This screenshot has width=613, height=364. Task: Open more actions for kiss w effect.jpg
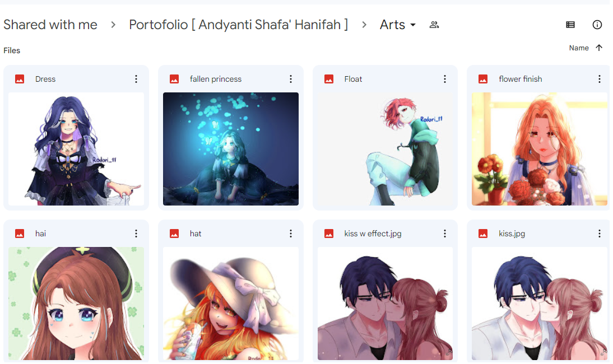click(x=444, y=234)
